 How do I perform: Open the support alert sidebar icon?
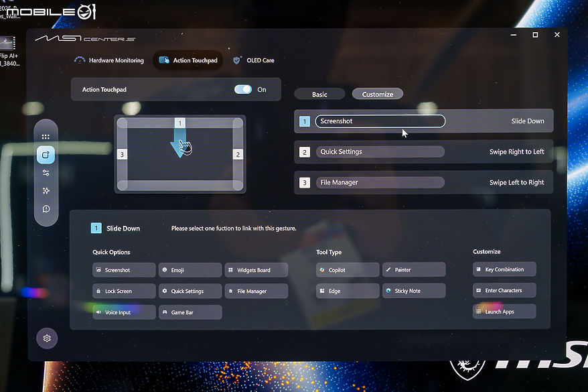click(46, 209)
